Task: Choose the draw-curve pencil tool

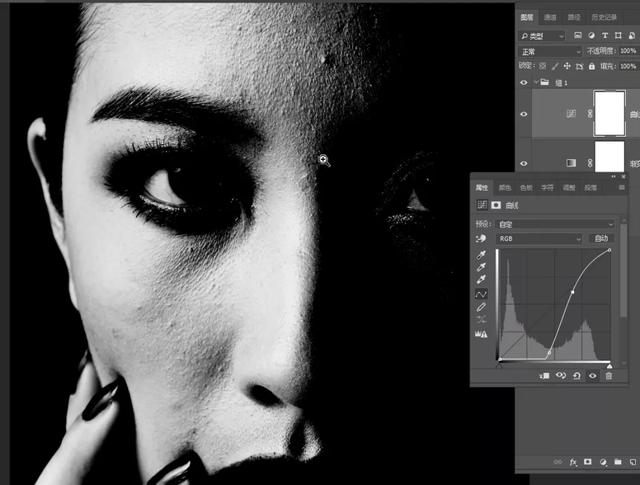Action: click(x=482, y=307)
